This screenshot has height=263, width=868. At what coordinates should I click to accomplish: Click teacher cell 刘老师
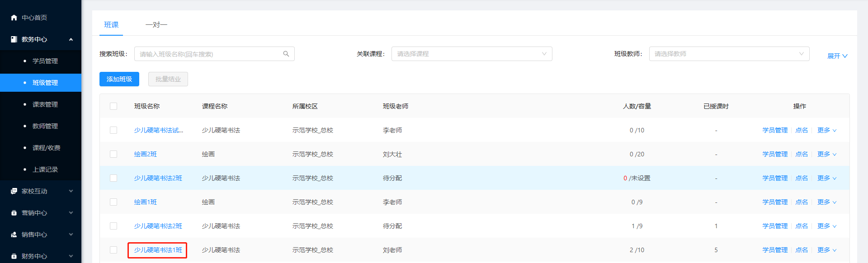[392, 250]
